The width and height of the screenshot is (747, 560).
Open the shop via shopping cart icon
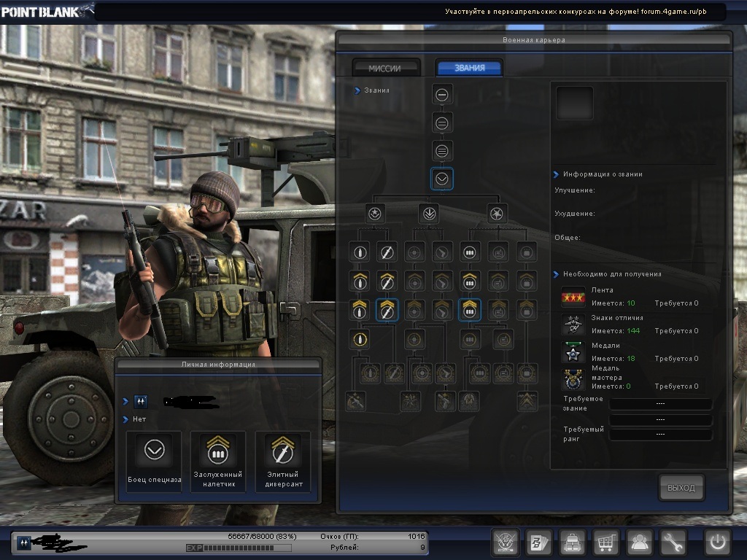[605, 542]
